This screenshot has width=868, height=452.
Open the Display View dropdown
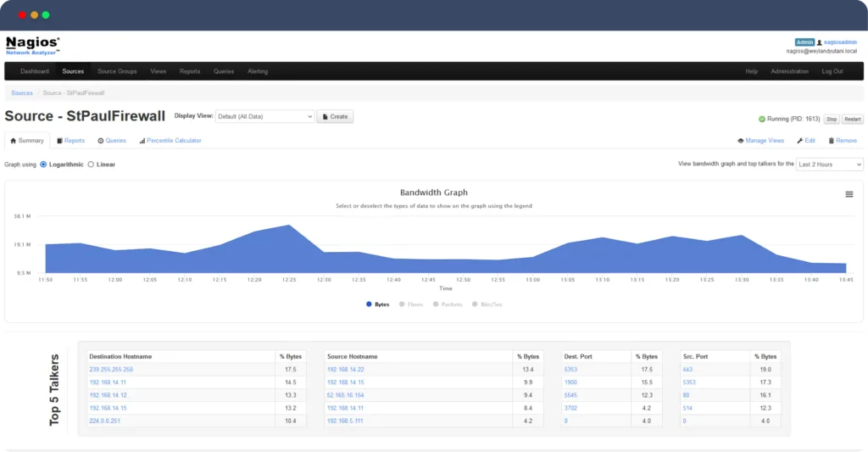[x=264, y=116]
